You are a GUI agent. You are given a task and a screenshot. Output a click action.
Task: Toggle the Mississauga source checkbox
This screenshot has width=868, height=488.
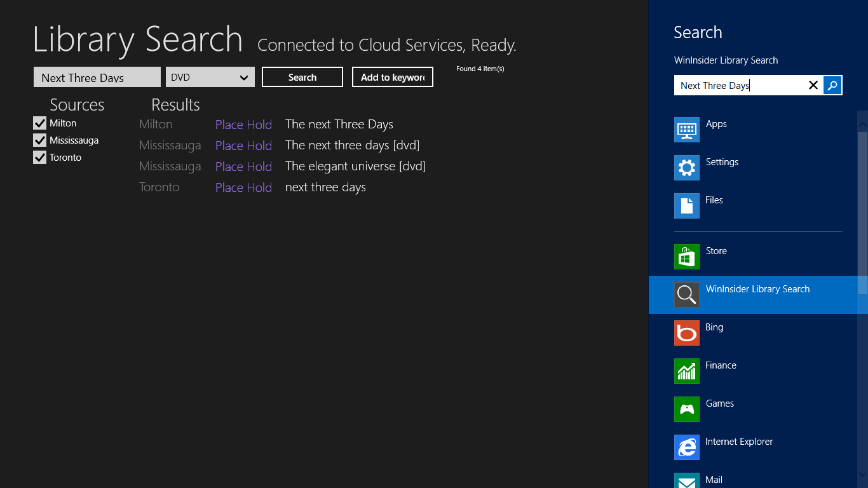pyautogui.click(x=40, y=140)
